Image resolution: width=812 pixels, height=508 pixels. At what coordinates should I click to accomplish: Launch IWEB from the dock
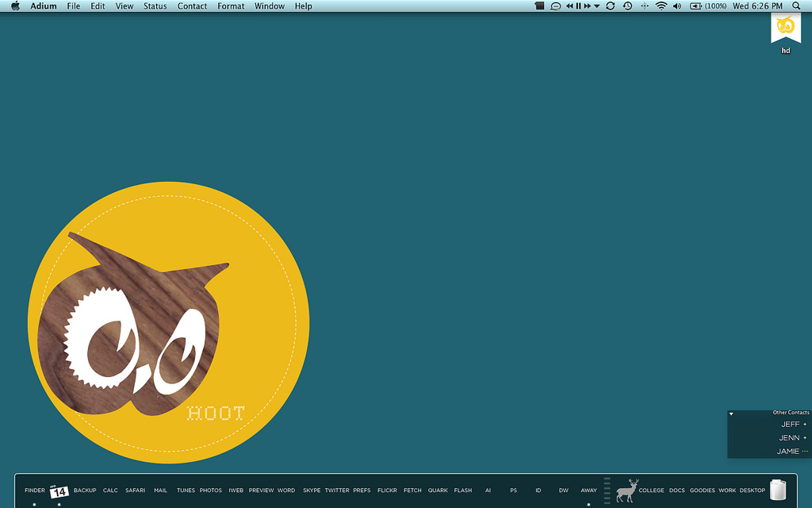coord(236,491)
